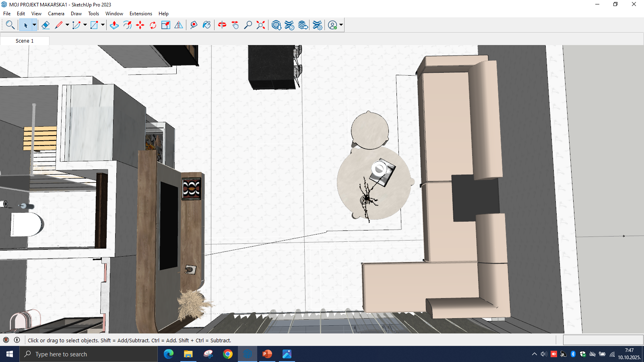Image resolution: width=644 pixels, height=362 pixels.
Task: Select the Paint Bucket tool
Action: coord(206,25)
